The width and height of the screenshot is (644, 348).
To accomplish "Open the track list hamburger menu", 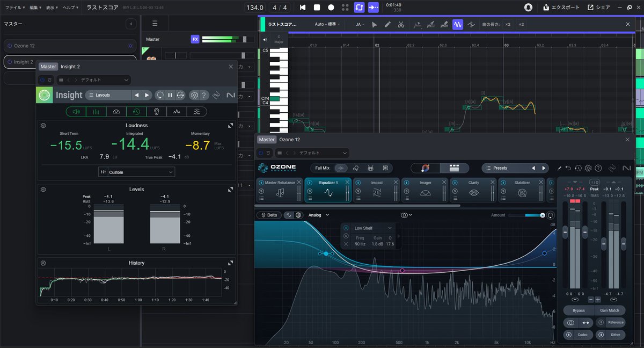I will pos(155,24).
